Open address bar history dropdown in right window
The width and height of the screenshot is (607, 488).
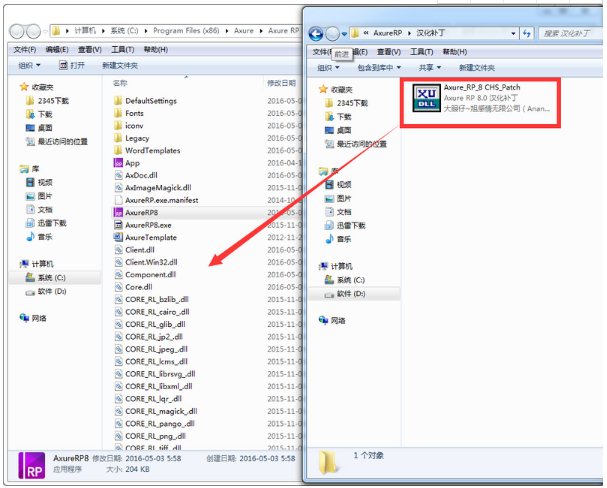pyautogui.click(x=513, y=34)
